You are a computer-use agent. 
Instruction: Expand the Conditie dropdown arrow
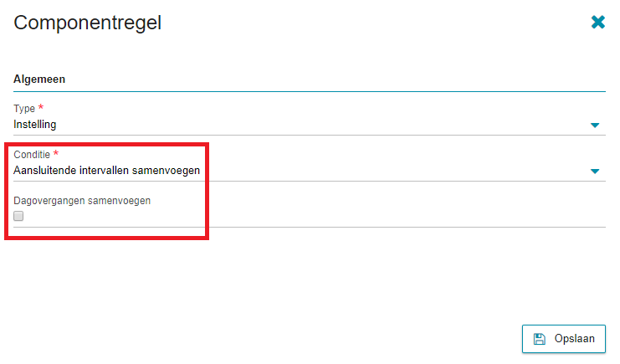(595, 171)
